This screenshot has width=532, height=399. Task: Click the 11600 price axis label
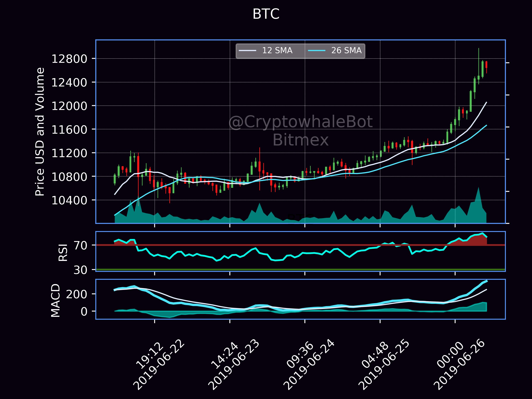pyautogui.click(x=69, y=129)
